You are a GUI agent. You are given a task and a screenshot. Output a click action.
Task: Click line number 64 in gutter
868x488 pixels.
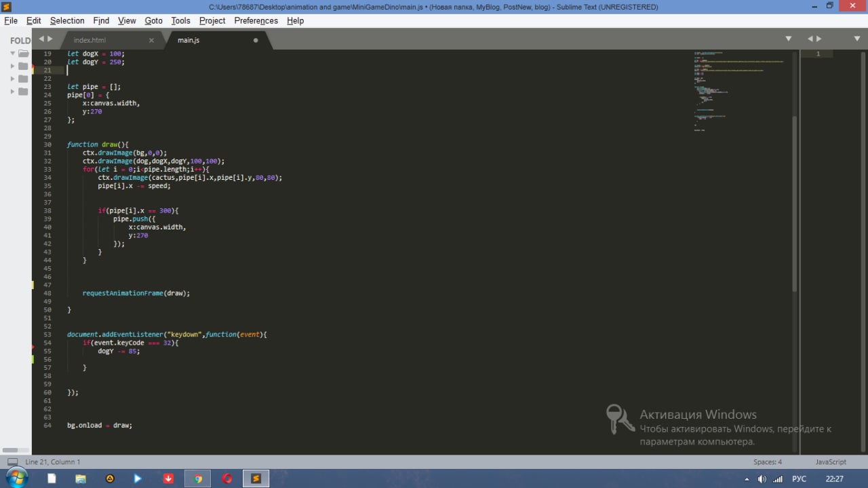[47, 426]
